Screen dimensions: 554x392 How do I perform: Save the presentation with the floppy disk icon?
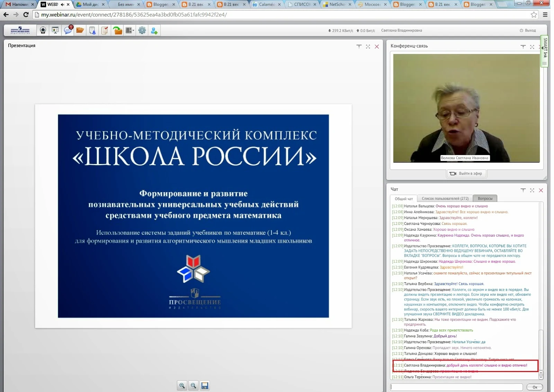(205, 385)
